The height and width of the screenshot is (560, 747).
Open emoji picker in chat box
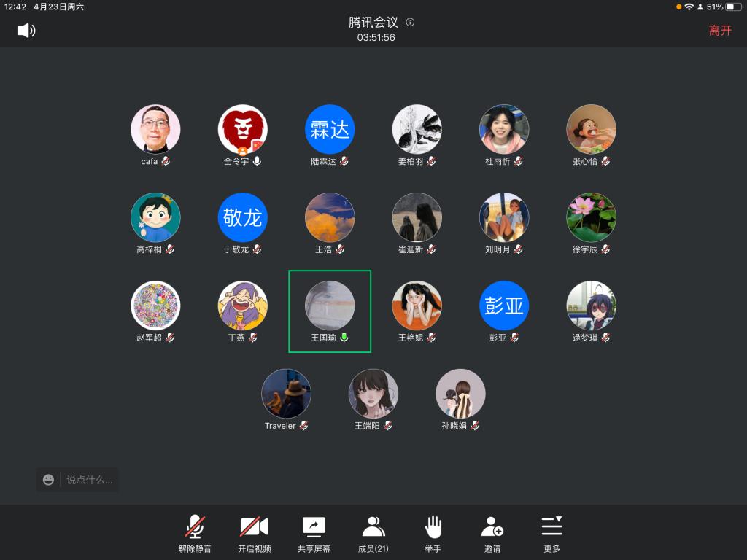[x=48, y=480]
